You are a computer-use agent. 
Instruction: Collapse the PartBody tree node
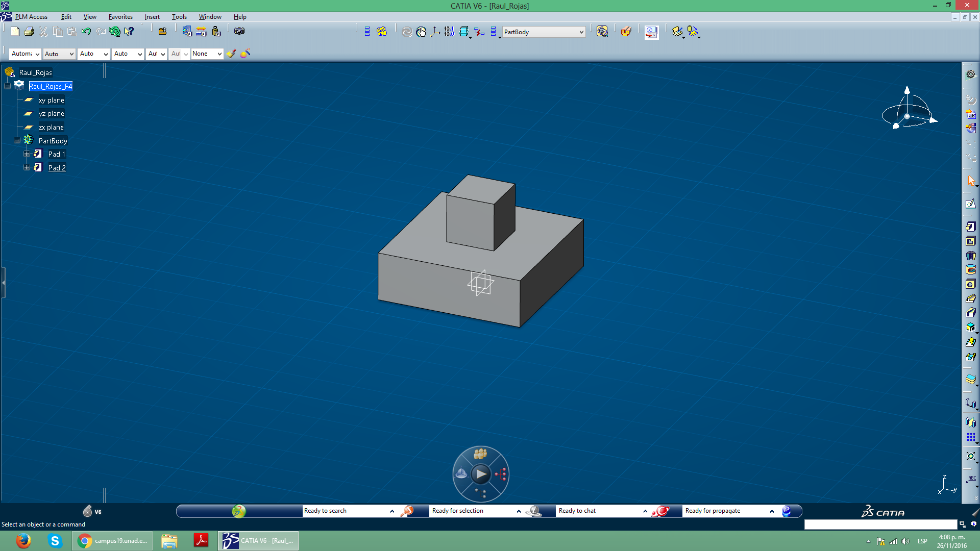tap(17, 140)
